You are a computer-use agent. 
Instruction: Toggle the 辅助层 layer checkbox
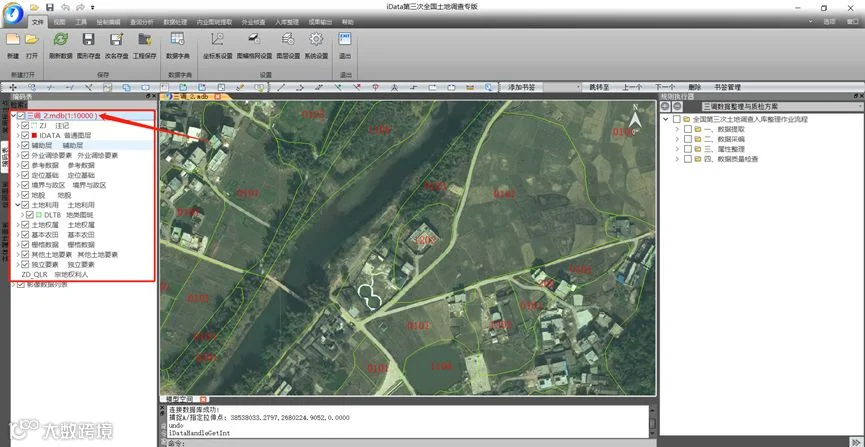pos(25,146)
